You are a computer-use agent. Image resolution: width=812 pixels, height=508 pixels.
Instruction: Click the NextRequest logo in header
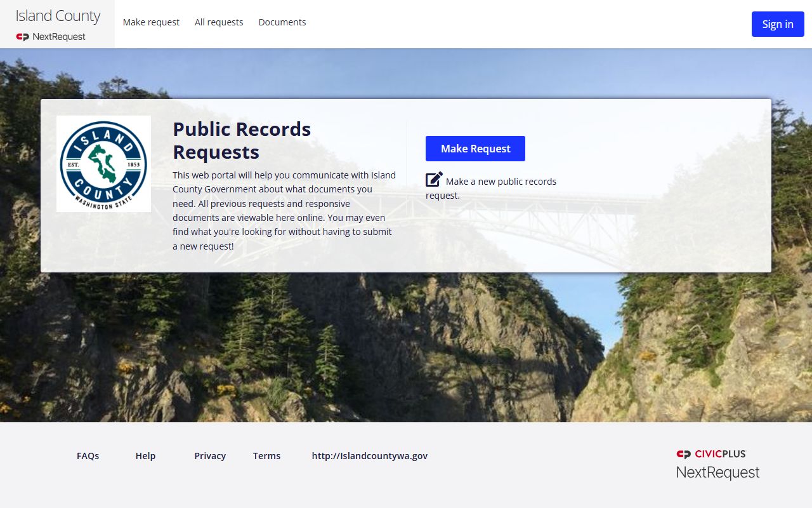(51, 37)
